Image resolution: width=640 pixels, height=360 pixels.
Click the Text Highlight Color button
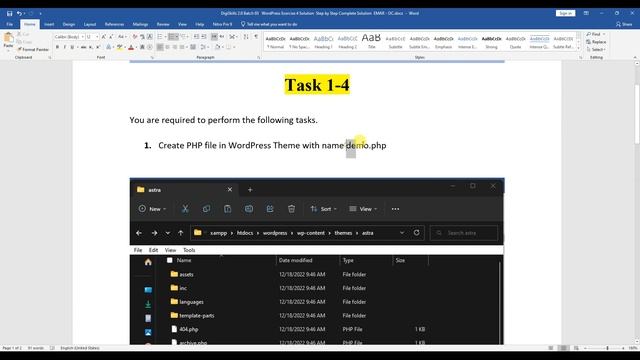(119, 47)
